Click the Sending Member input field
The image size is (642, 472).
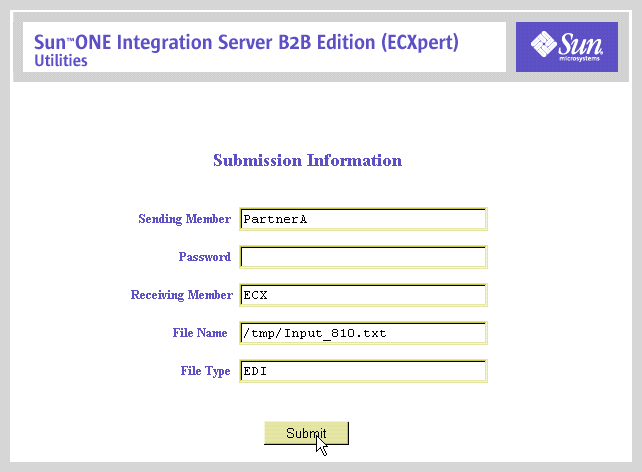pyautogui.click(x=364, y=219)
